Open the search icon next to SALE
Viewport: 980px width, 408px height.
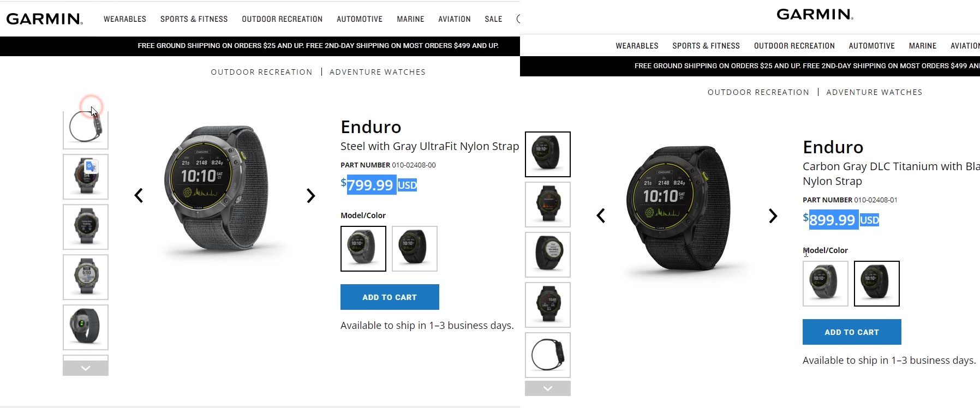tap(518, 19)
